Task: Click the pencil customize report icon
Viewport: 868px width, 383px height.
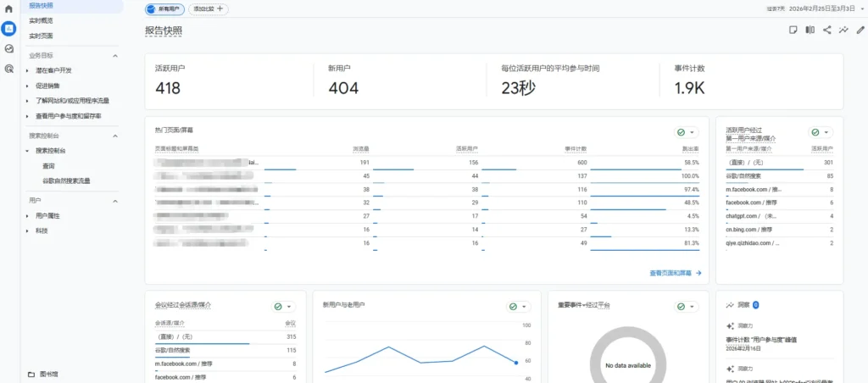Action: tap(860, 31)
